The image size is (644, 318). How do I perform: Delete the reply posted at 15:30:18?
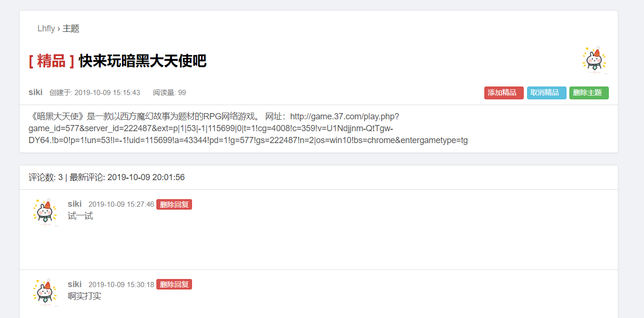click(174, 285)
